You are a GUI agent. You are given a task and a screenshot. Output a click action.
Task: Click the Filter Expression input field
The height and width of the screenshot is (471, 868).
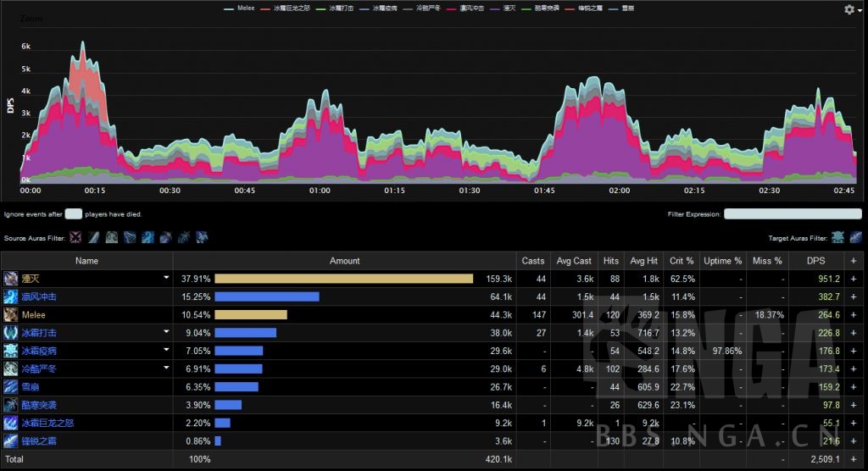coord(793,214)
